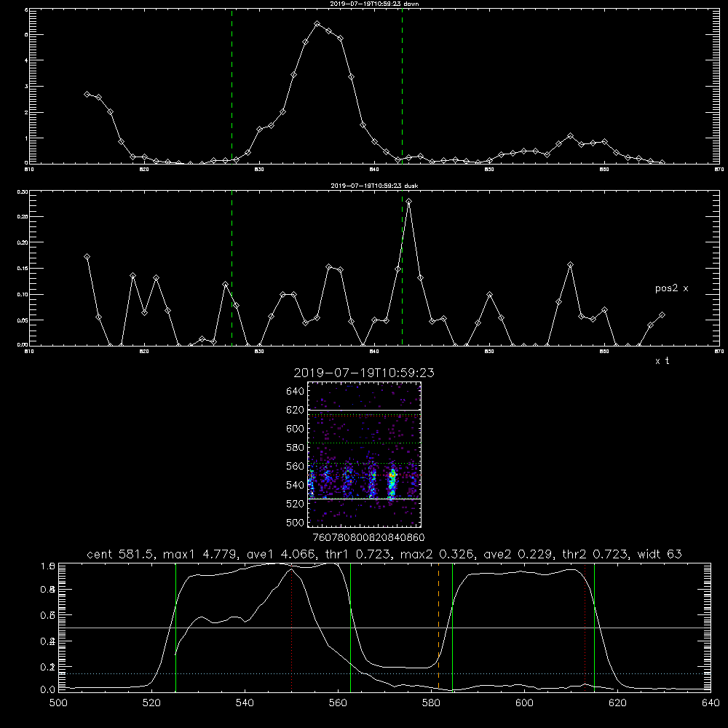Click the highest diamond marker in dawn plot
The width and height of the screenshot is (728, 728).
pos(317,24)
